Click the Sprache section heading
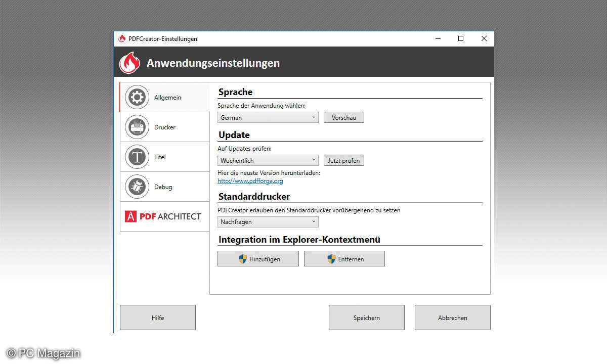Image resolution: width=607 pixels, height=364 pixels. [235, 92]
